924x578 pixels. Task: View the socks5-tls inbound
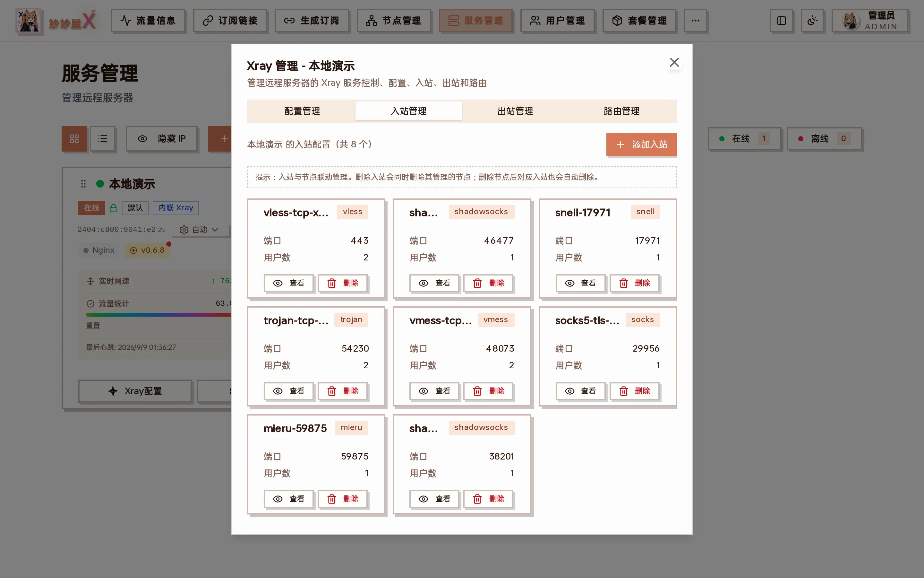(580, 391)
